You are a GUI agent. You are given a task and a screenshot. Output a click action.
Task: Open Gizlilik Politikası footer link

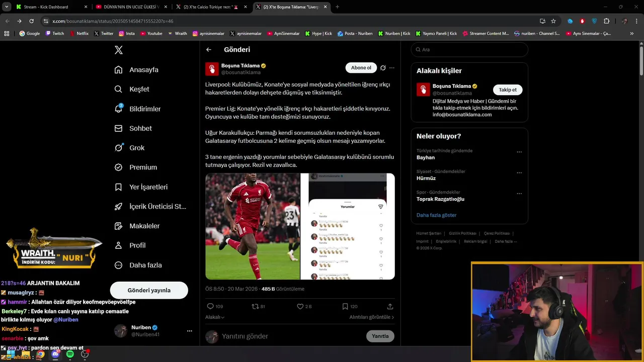pos(462,233)
